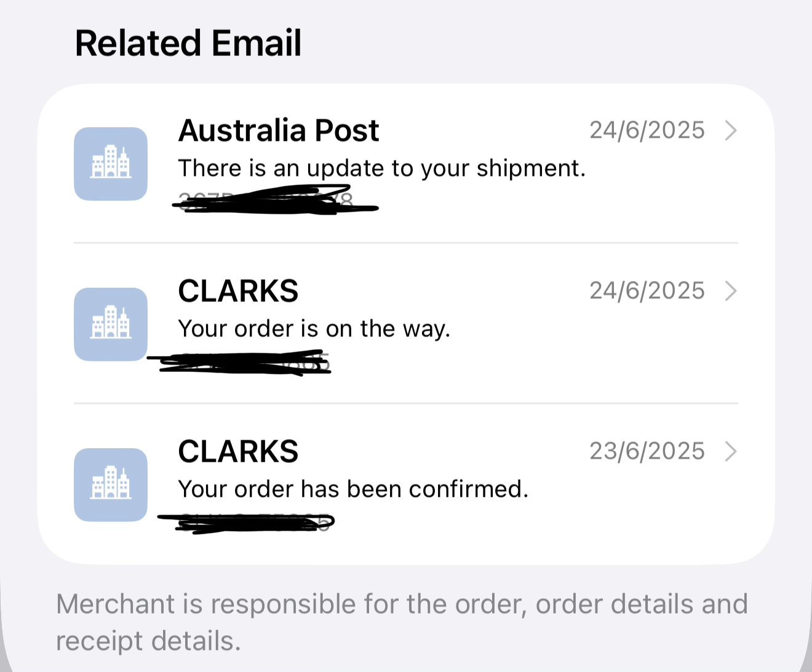Tap building icon beside CLARKS order on the way
This screenshot has width=812, height=672.
111,324
